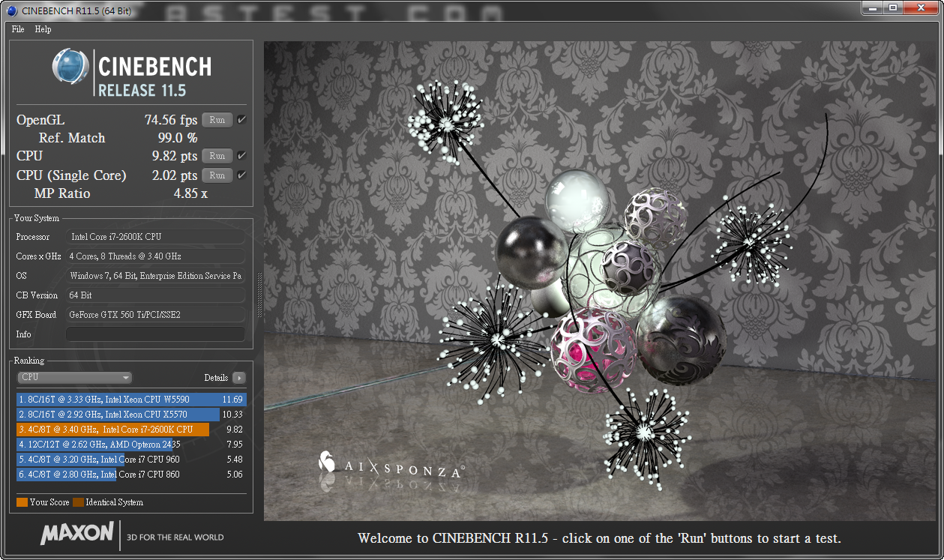Click the Cores x GHz value field
The width and height of the screenshot is (944, 560).
click(x=155, y=256)
